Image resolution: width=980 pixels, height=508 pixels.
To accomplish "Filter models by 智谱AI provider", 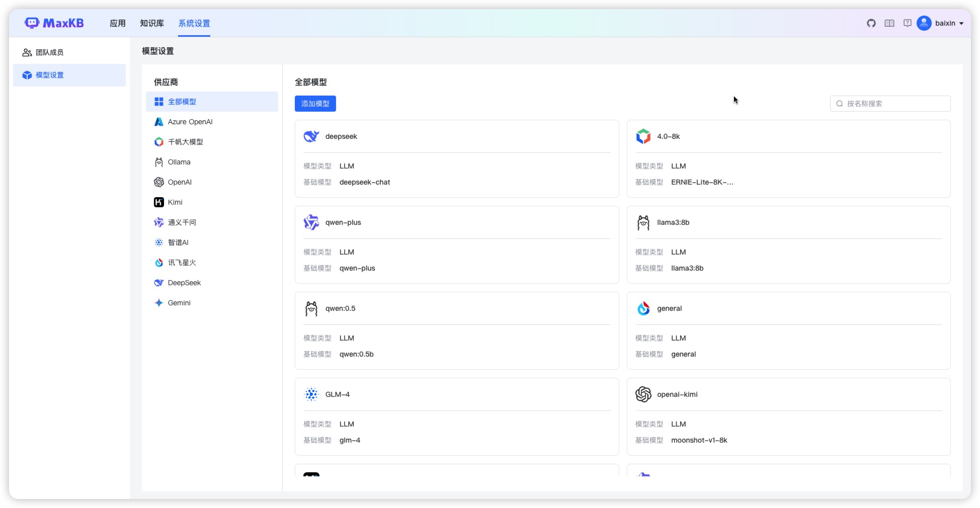I will [212, 242].
